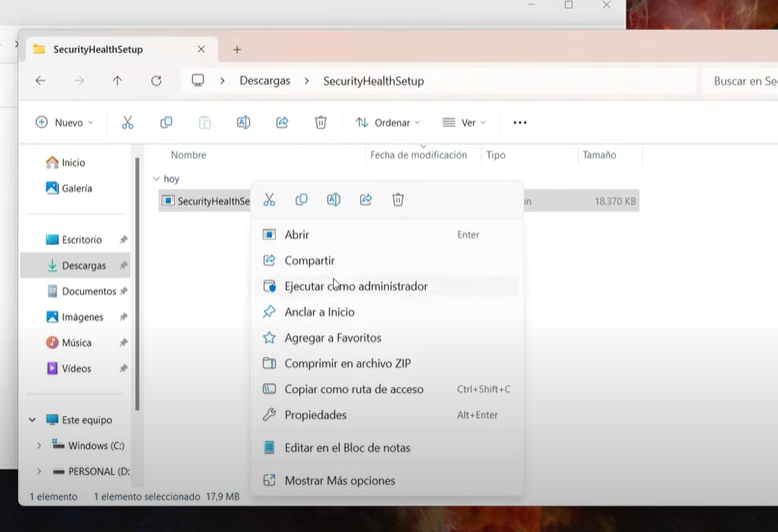This screenshot has height=532, width=778.
Task: Click the Copy icon at the context menu top
Action: click(x=301, y=200)
